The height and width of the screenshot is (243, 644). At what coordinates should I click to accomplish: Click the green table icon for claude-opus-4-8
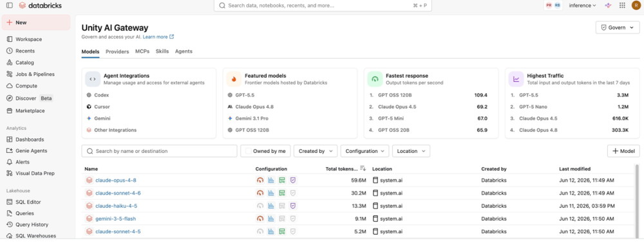[x=282, y=180]
